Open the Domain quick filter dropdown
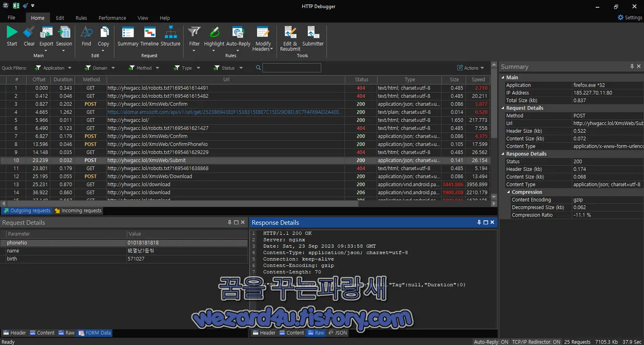The height and width of the screenshot is (345, 644). click(98, 67)
